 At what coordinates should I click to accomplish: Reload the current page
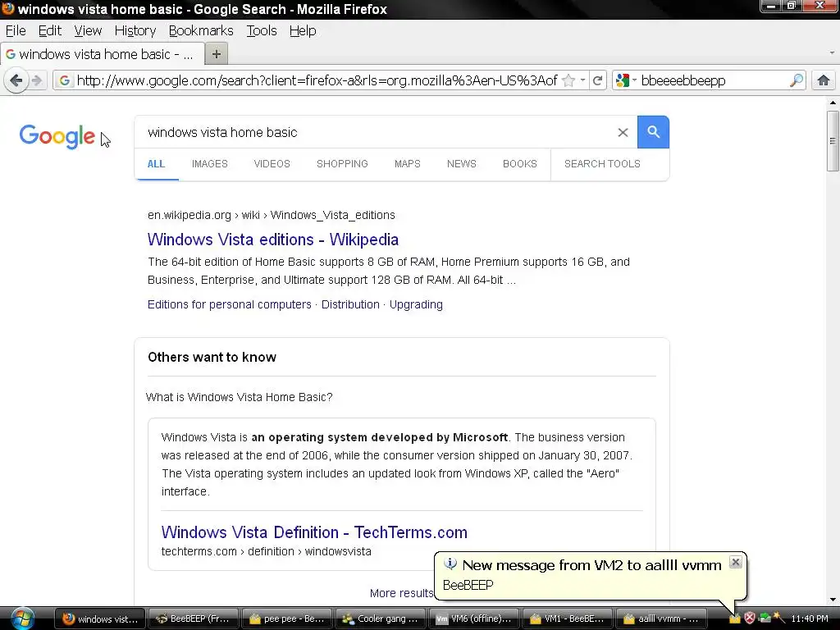click(x=597, y=81)
